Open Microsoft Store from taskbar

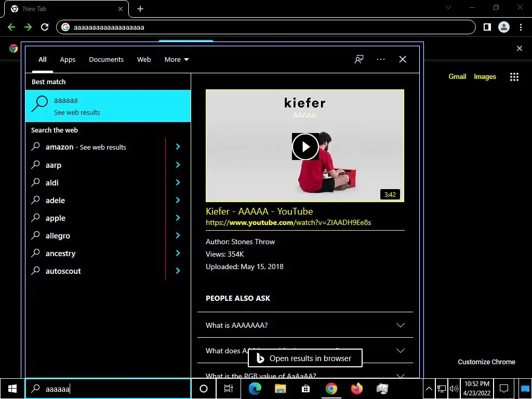click(x=305, y=389)
